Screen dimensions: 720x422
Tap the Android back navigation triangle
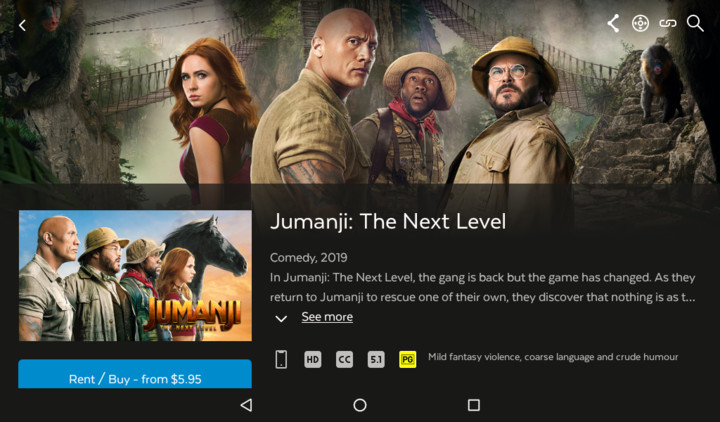[246, 405]
